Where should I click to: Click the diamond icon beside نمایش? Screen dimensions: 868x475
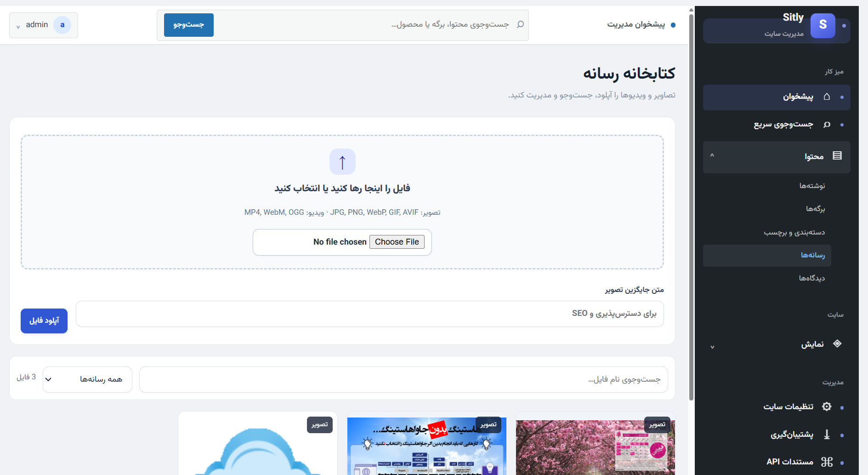(837, 343)
